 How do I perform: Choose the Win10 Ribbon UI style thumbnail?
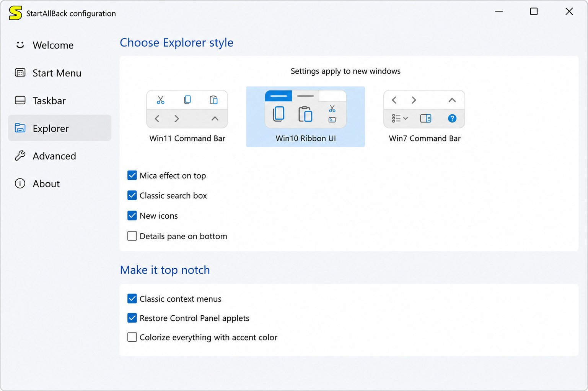tap(305, 109)
